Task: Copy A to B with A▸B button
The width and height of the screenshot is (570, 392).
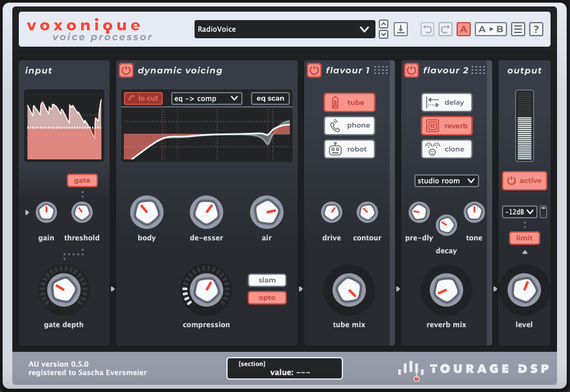Action: click(491, 29)
